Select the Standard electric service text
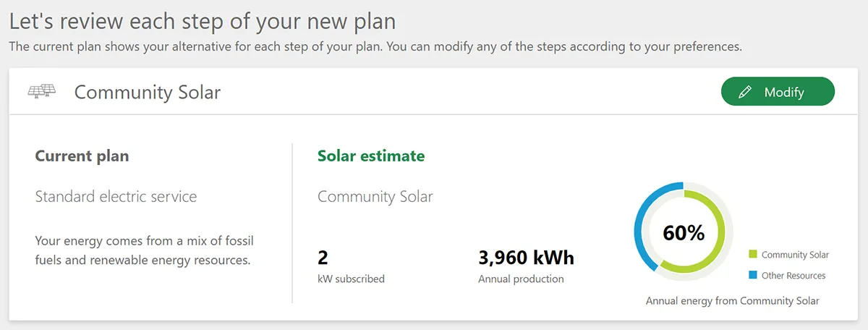 (x=116, y=196)
